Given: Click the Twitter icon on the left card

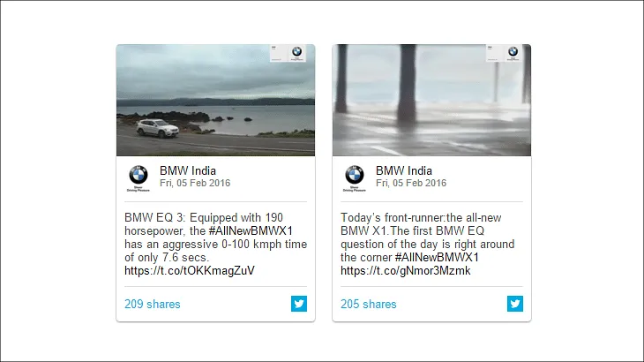Looking at the screenshot, I should point(299,304).
